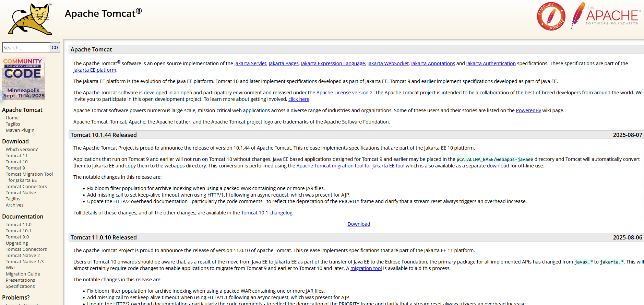Open the Migration Guide documentation
The height and width of the screenshot is (305, 644).
tap(23, 274)
